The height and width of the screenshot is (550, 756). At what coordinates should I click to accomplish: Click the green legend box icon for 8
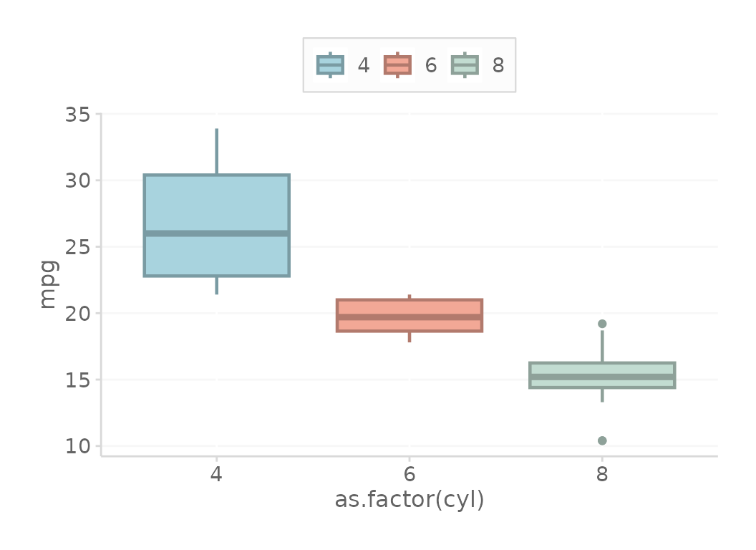(x=465, y=65)
